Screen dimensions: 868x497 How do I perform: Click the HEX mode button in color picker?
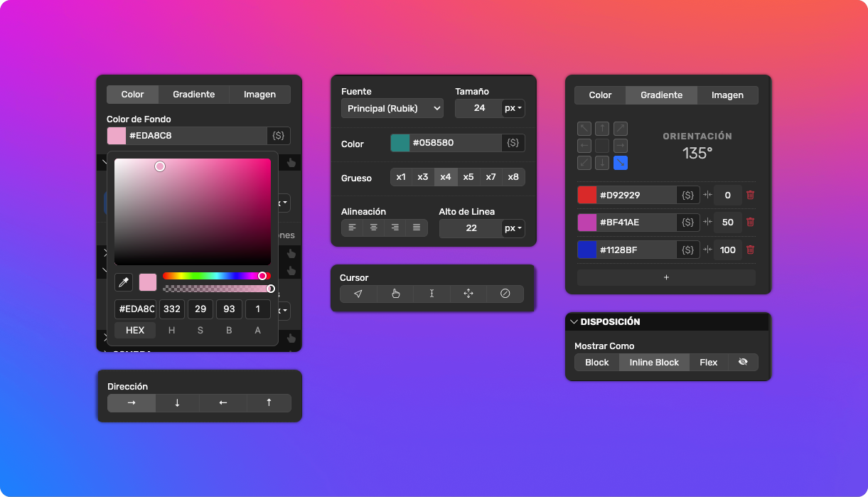[x=135, y=330]
